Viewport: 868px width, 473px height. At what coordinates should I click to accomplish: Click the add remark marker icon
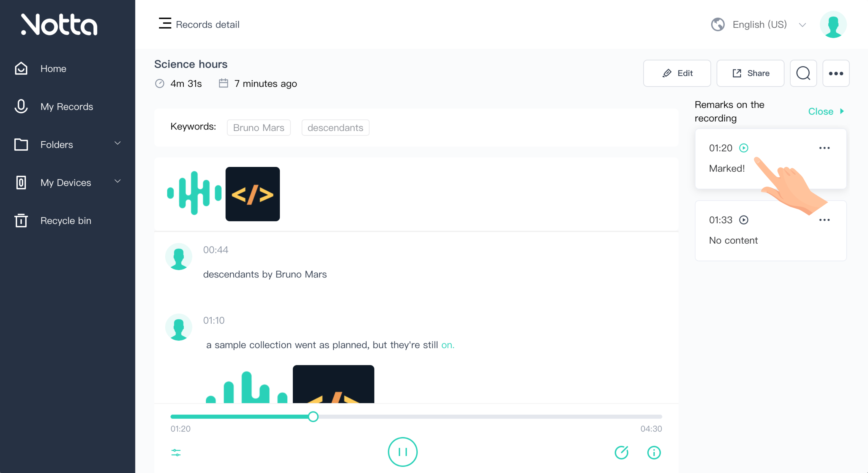pos(621,452)
